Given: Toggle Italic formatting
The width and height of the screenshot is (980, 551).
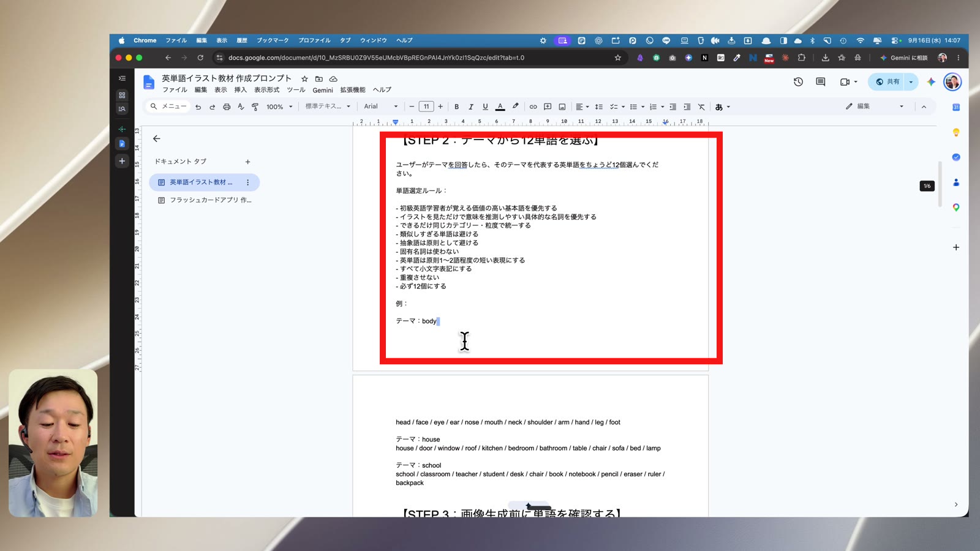Looking at the screenshot, I should coord(471,107).
